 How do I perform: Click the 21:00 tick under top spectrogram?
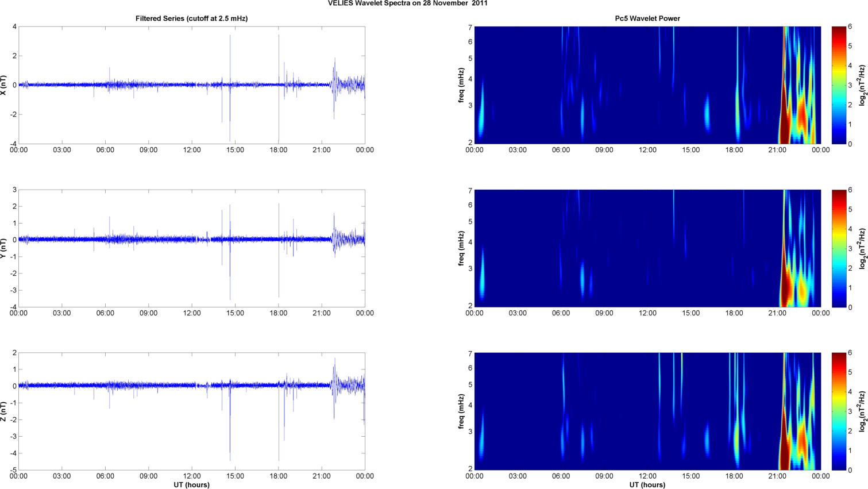pos(777,150)
